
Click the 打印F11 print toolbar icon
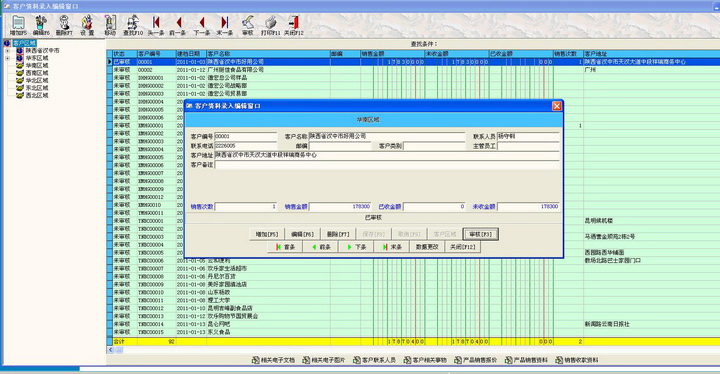click(270, 25)
